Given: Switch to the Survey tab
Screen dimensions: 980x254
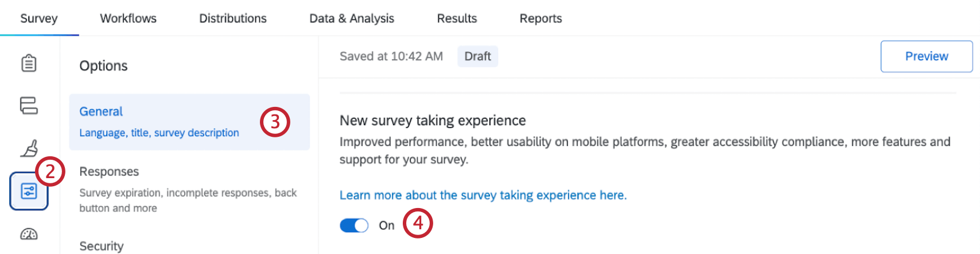Looking at the screenshot, I should coord(39,18).
